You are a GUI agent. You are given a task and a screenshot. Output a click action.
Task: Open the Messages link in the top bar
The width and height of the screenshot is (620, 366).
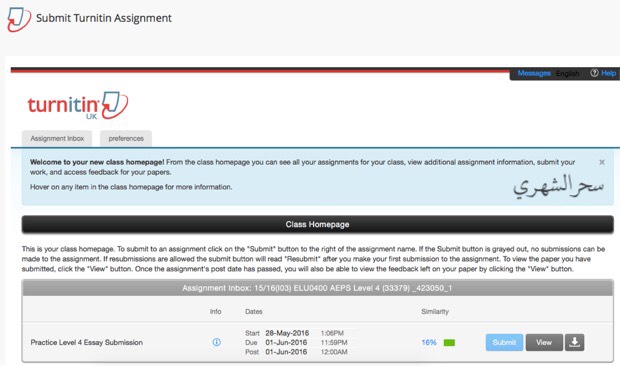pos(534,73)
